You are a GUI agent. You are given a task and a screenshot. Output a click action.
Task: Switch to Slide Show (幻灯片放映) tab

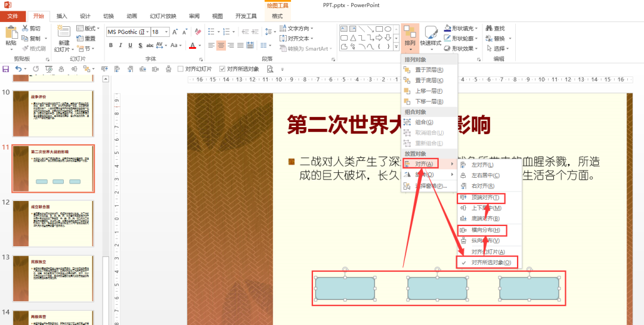(163, 16)
